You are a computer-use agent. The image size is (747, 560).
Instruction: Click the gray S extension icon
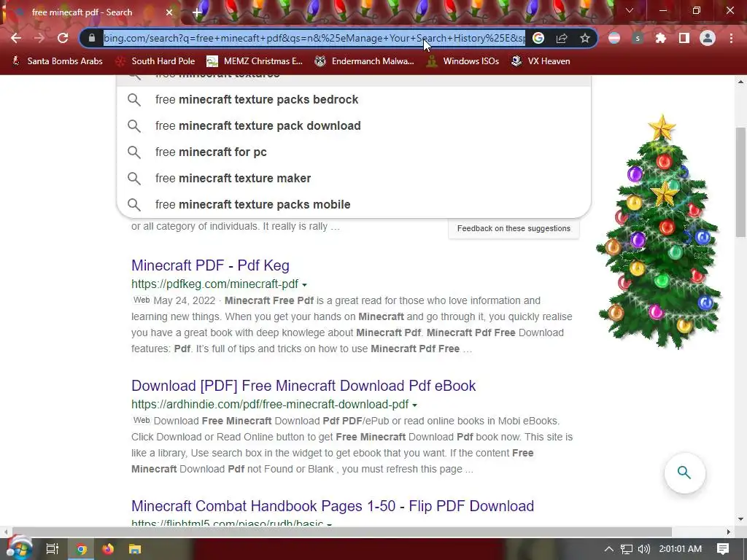click(638, 38)
